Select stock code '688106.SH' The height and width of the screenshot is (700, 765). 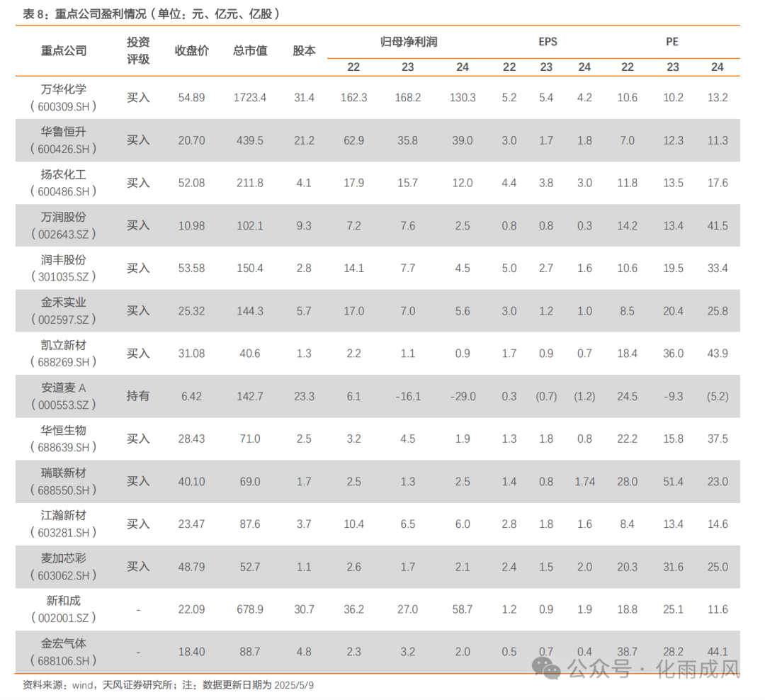coord(64,661)
